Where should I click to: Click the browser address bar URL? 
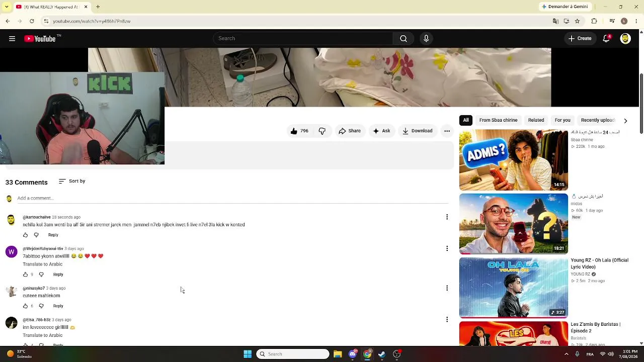(x=92, y=21)
